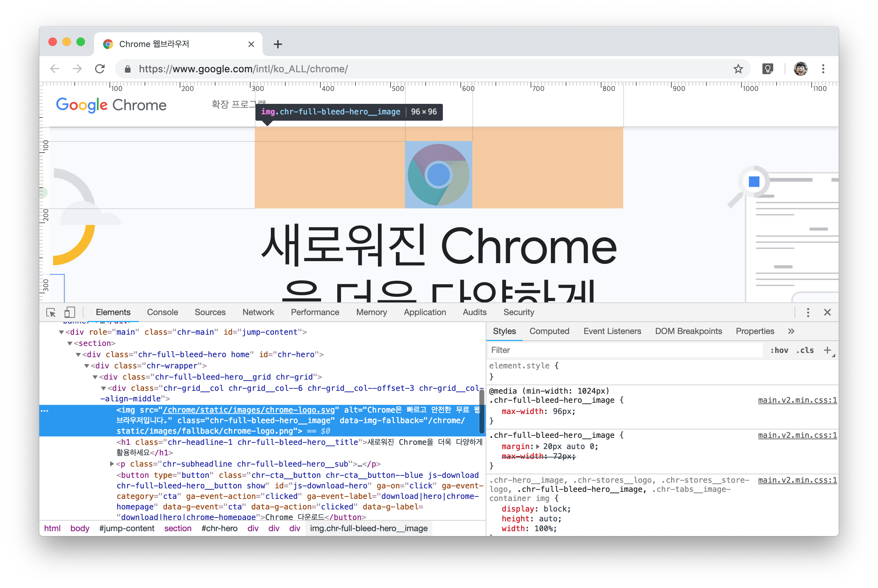Open the Chrome three-dot menu
The height and width of the screenshot is (588, 878).
[x=823, y=69]
